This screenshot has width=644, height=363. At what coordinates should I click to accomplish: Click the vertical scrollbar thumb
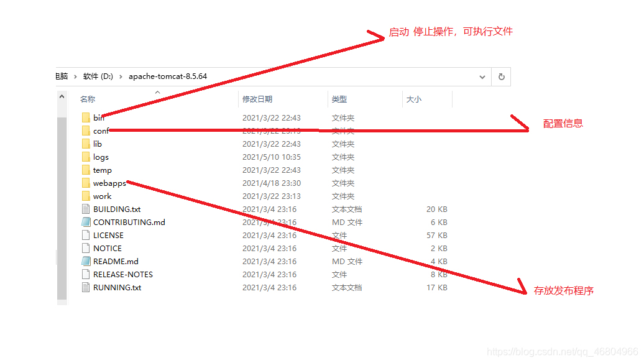point(62,208)
